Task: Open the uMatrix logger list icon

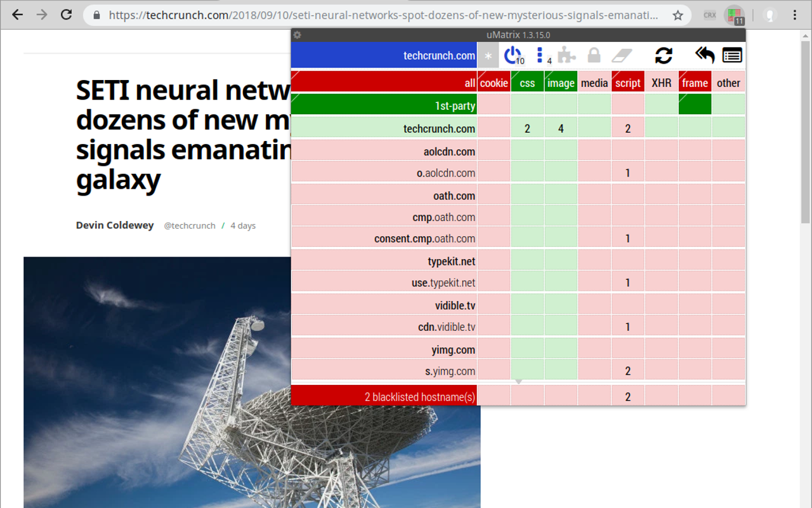Action: (x=732, y=56)
